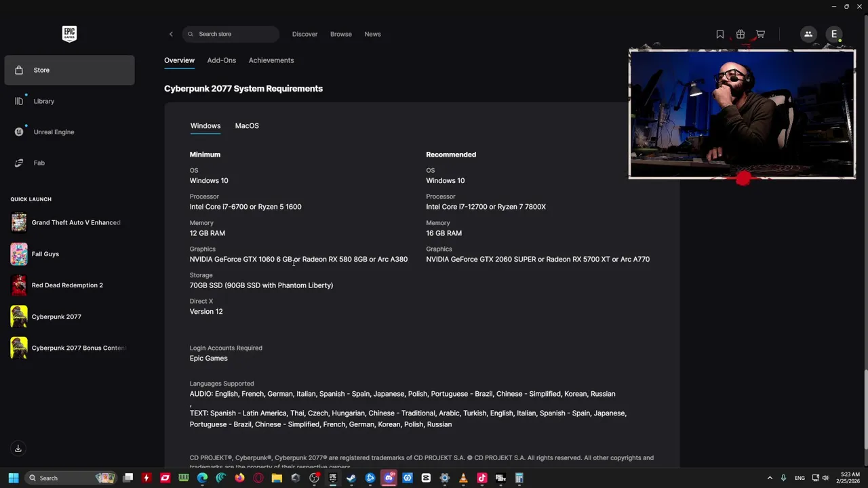Click the webcam overlay thumbnail
The width and height of the screenshot is (868, 488).
[x=742, y=114]
